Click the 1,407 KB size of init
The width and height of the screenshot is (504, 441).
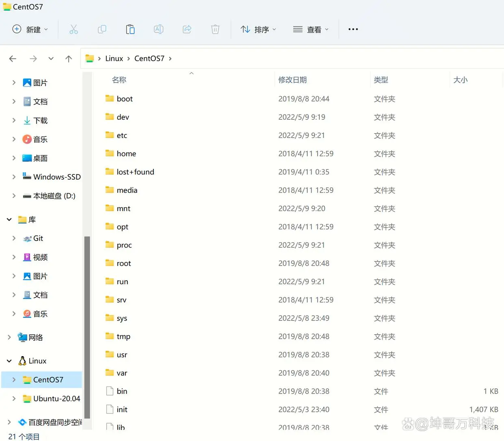(x=484, y=409)
